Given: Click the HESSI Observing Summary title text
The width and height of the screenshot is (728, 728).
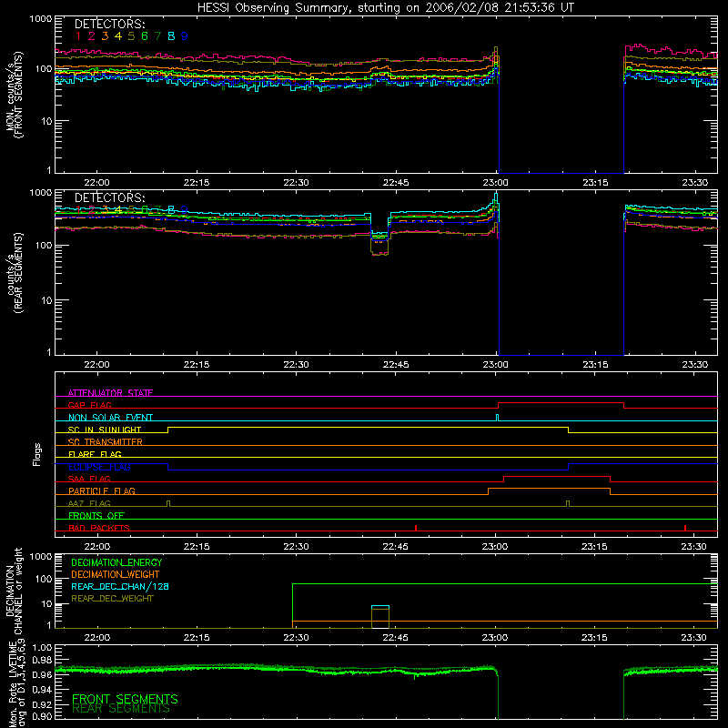Looking at the screenshot, I should (385, 8).
